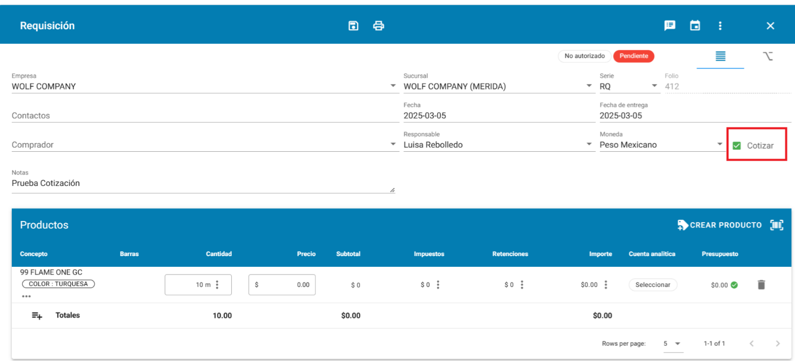Click Seleccionar for Cuenta analítica
The image size is (795, 361).
click(x=653, y=285)
